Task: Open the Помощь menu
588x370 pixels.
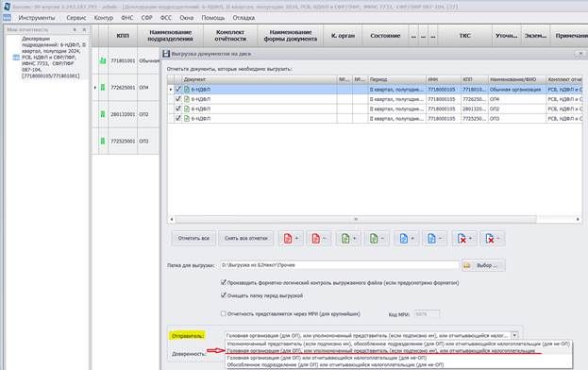Action: 213,18
